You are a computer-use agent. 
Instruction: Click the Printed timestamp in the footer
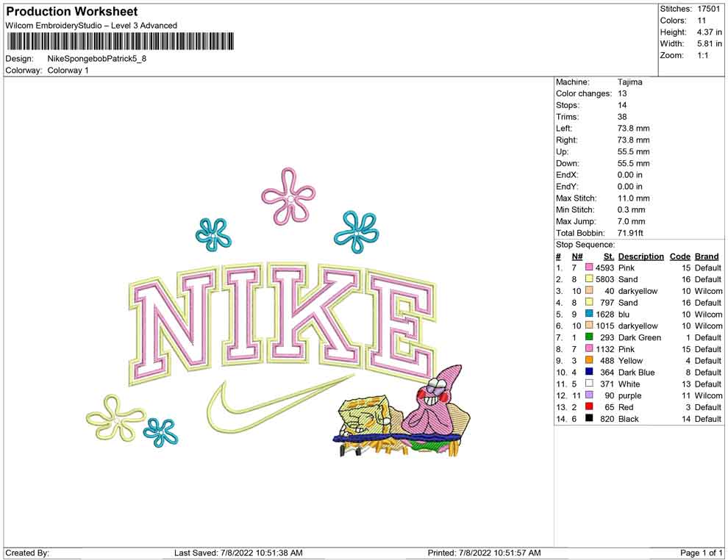point(484,553)
